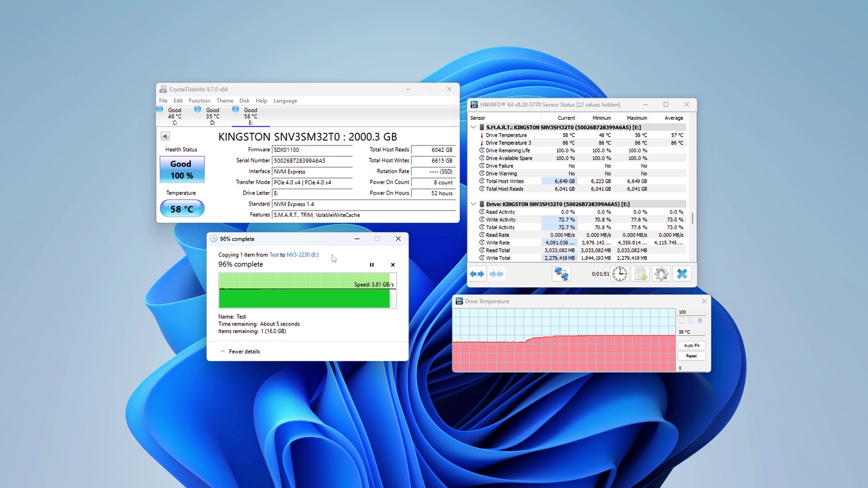Open the NV3-2230 (E:) destination link
Image resolution: width=868 pixels, height=488 pixels.
click(303, 255)
